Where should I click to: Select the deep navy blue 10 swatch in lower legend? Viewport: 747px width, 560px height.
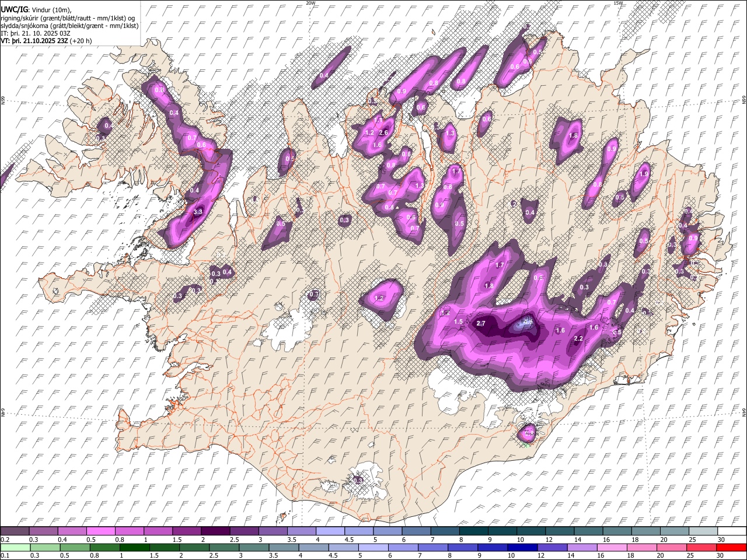522,547
